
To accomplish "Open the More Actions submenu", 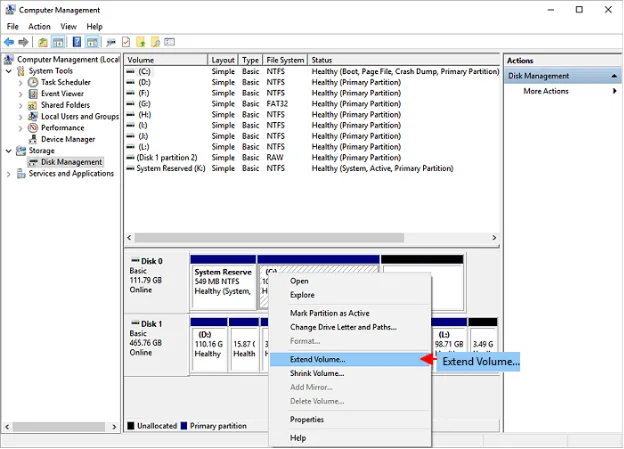I will pos(546,91).
